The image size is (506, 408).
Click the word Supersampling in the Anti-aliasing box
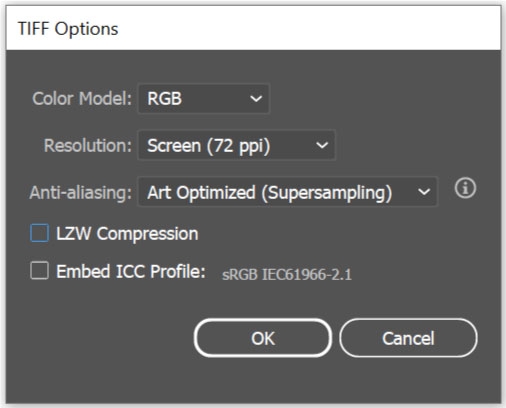327,193
